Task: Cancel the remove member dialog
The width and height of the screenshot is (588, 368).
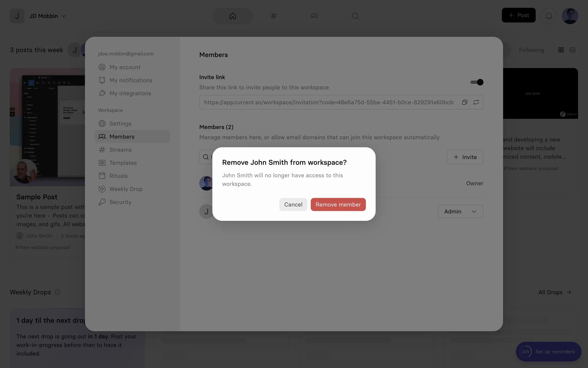Action: [x=293, y=205]
